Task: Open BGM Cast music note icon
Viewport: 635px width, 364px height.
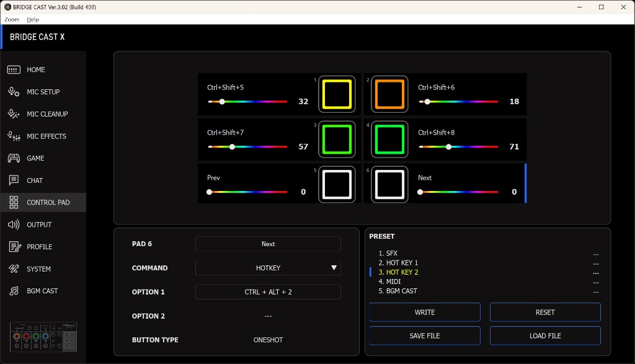Action: (x=14, y=291)
